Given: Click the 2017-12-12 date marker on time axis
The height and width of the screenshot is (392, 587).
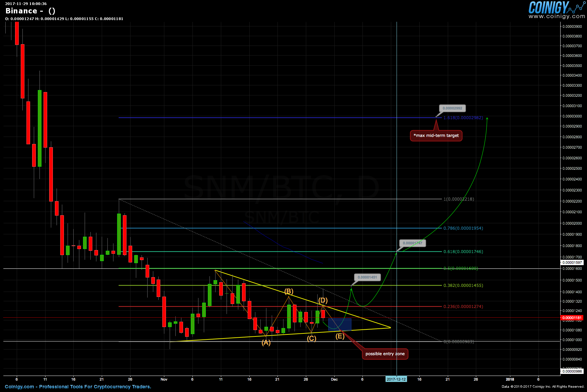Looking at the screenshot, I should [396, 379].
